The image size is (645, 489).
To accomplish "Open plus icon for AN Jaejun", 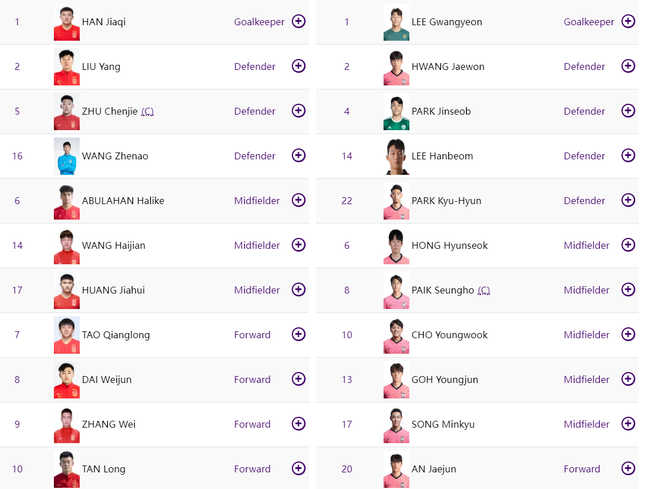I will pos(628,468).
